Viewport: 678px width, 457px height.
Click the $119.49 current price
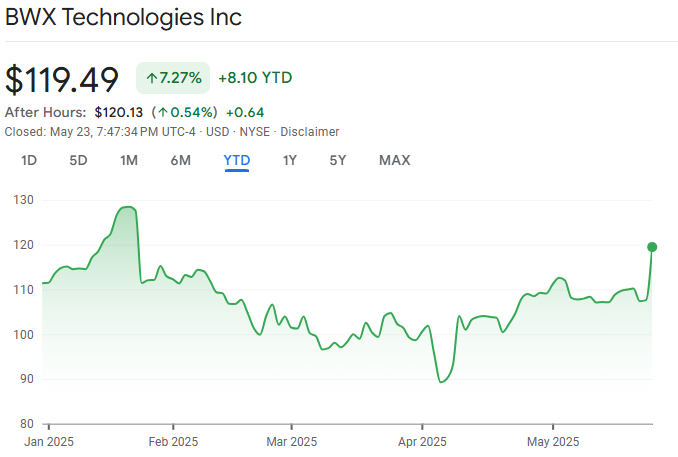(62, 78)
